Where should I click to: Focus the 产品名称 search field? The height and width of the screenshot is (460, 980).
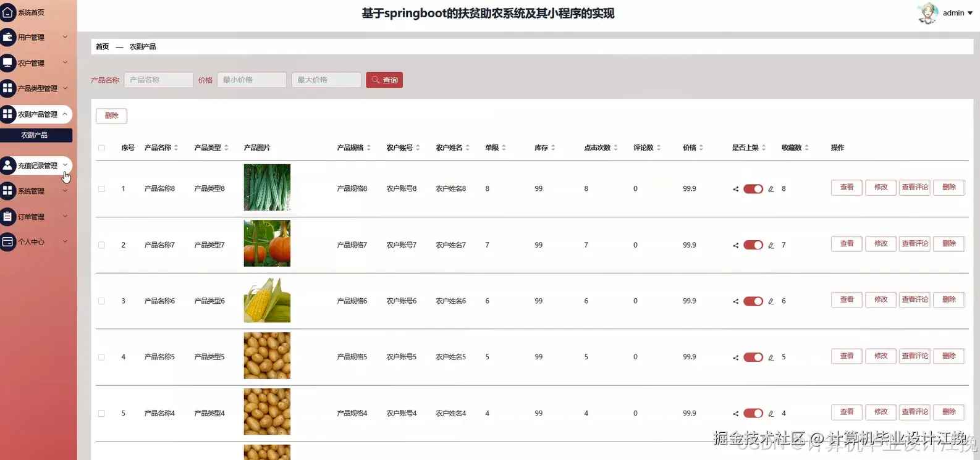[158, 80]
